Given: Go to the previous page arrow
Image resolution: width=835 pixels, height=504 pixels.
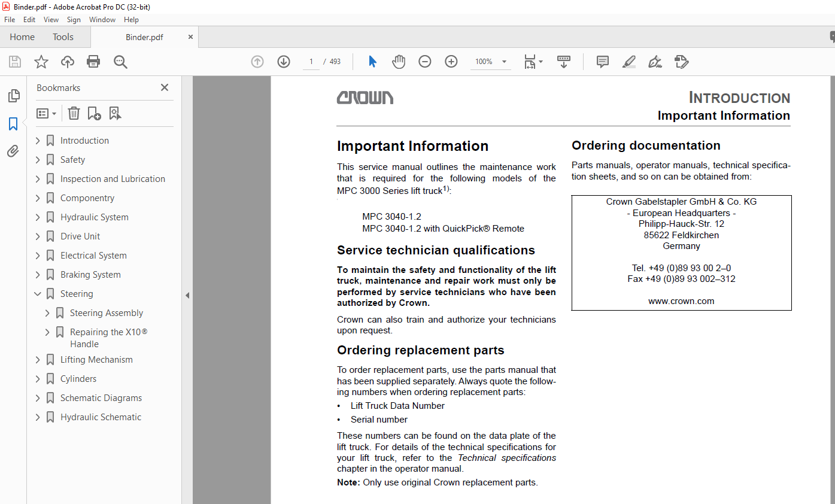Looking at the screenshot, I should (x=257, y=62).
